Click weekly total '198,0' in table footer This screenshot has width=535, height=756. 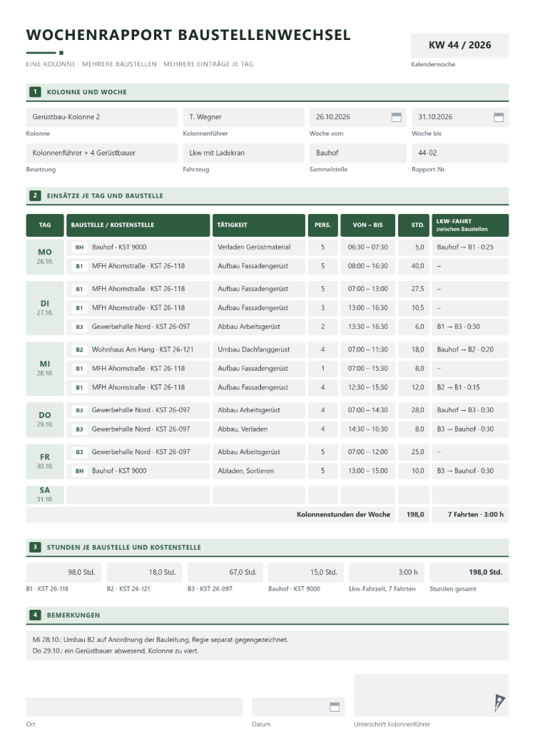[x=414, y=515]
